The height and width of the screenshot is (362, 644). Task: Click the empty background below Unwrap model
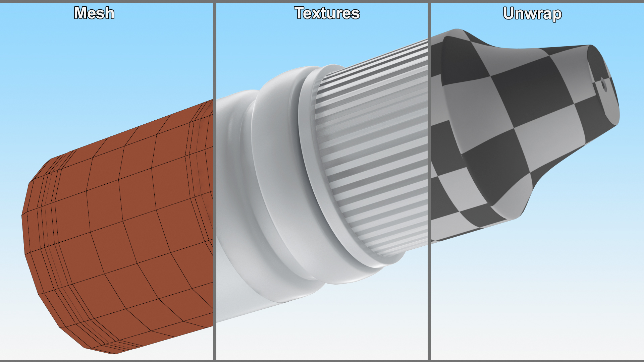537,302
